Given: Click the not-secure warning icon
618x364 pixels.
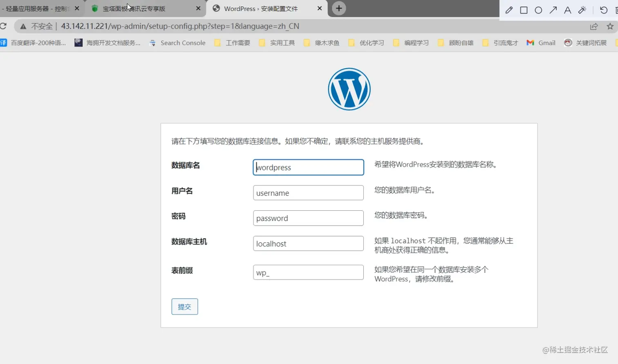Looking at the screenshot, I should tap(23, 27).
